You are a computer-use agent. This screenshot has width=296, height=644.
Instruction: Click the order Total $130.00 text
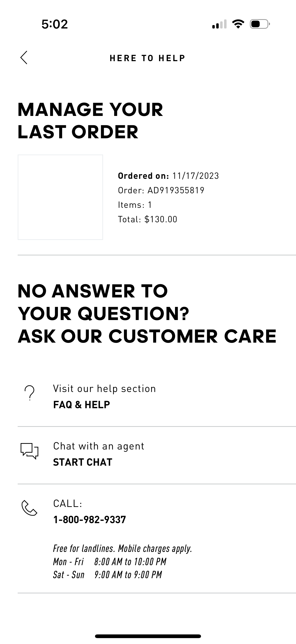tap(147, 219)
